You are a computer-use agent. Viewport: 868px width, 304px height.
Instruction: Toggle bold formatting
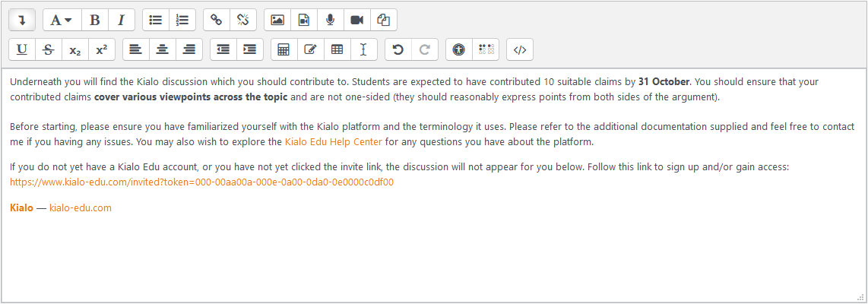[x=95, y=20]
